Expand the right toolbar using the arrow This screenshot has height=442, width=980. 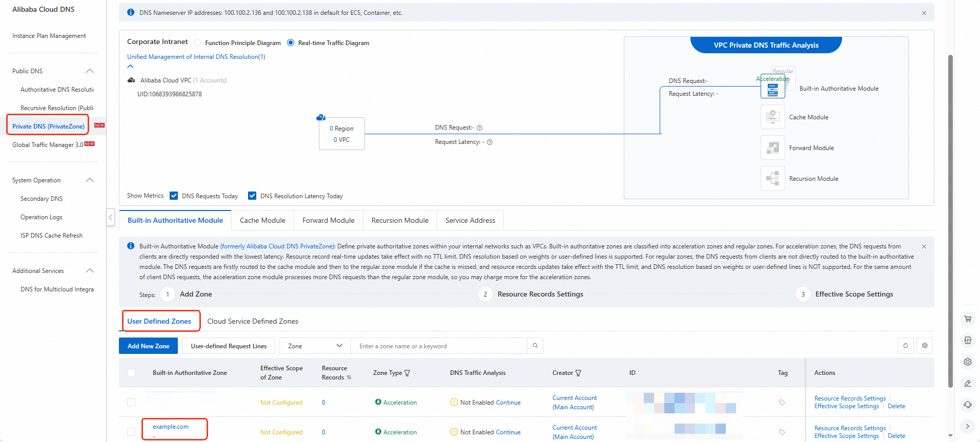point(968,426)
